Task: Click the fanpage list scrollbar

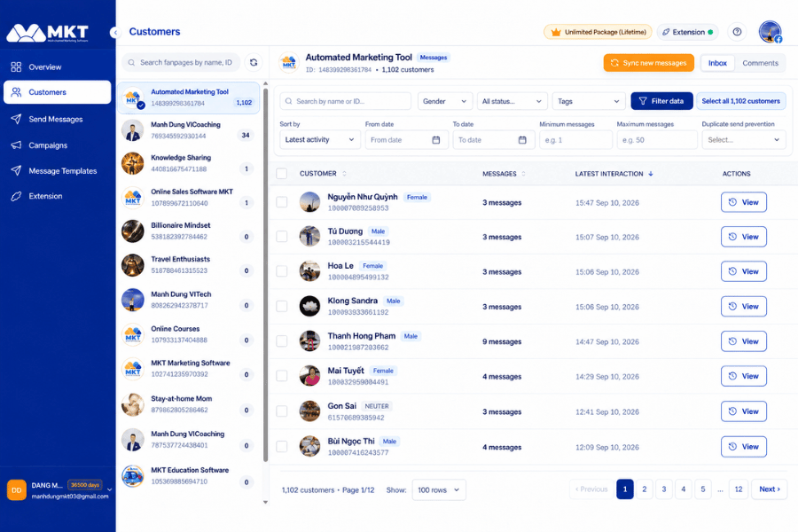Action: point(265,275)
